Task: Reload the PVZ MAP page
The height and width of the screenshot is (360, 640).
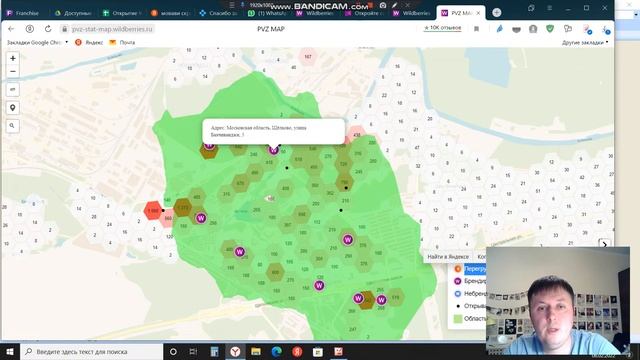Action: click(48, 29)
